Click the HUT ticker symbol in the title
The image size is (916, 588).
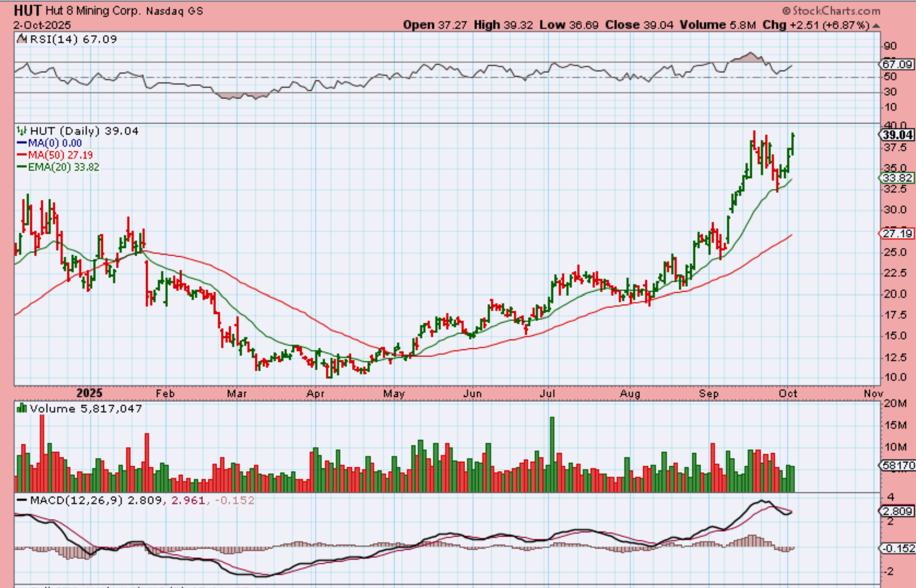28,10
